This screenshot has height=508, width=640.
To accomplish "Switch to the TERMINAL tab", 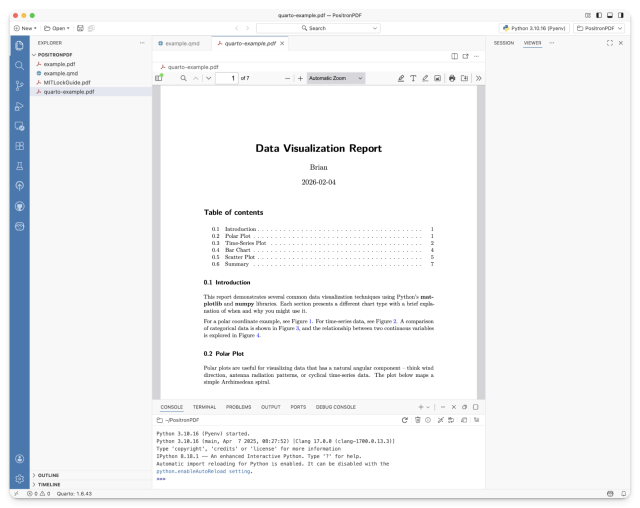I will tap(204, 407).
